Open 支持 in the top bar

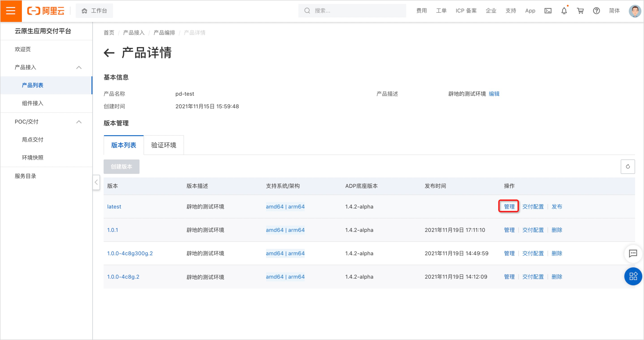click(x=511, y=11)
